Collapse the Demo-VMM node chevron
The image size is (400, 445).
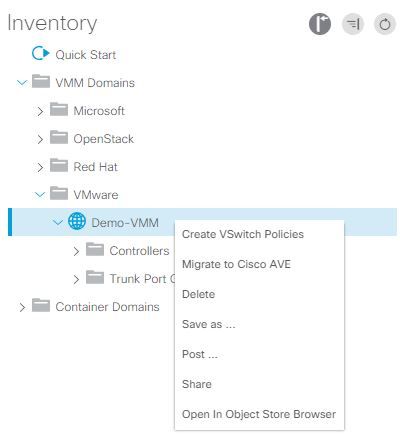click(58, 222)
